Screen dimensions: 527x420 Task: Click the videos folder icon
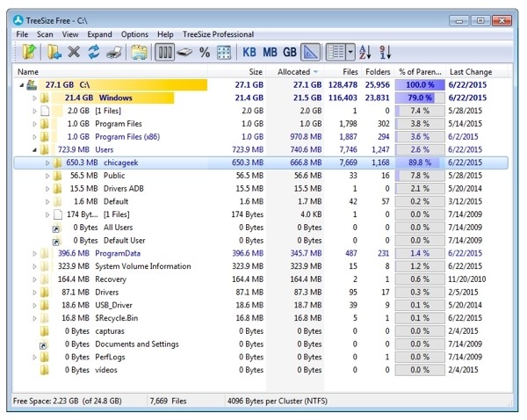click(x=45, y=370)
